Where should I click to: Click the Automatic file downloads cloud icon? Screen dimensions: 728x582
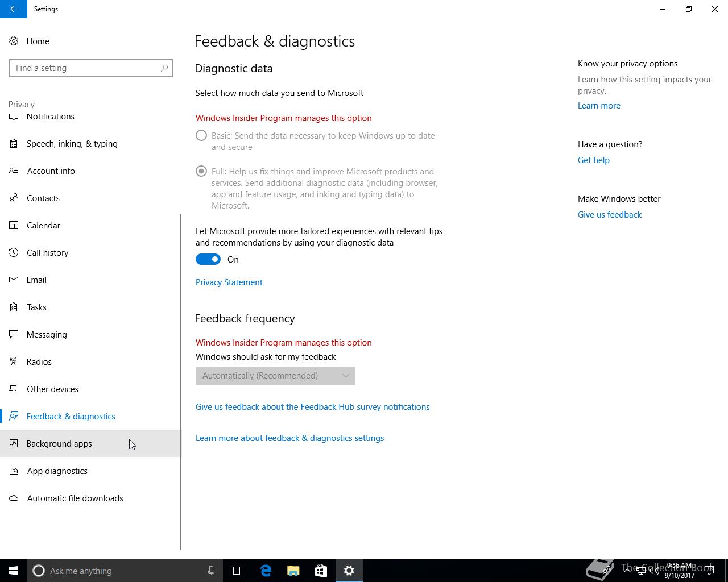coord(14,498)
